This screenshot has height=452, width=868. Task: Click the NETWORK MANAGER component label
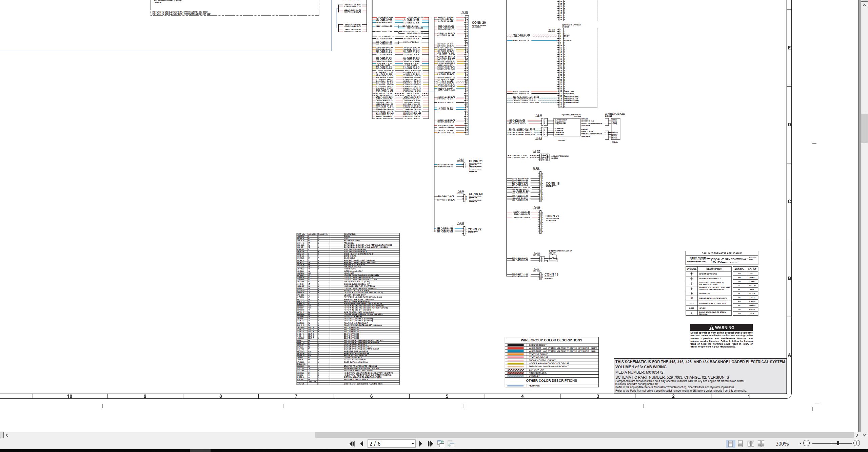pyautogui.click(x=571, y=25)
